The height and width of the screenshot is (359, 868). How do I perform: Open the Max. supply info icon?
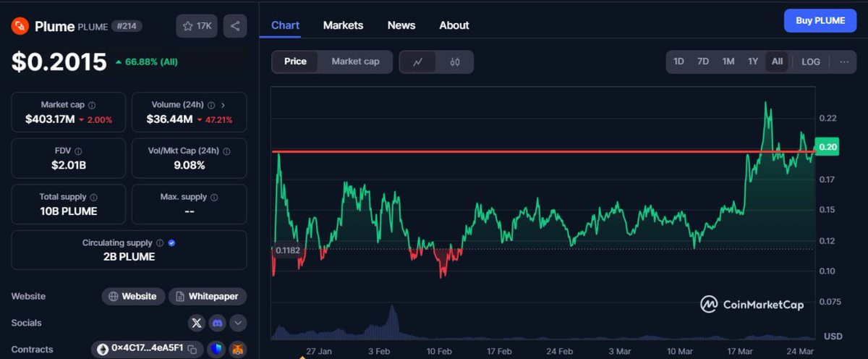click(x=214, y=197)
